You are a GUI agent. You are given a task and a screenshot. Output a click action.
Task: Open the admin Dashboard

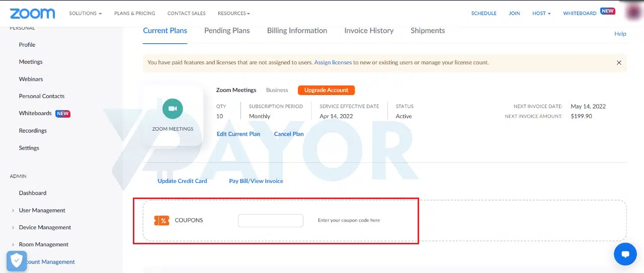33,193
